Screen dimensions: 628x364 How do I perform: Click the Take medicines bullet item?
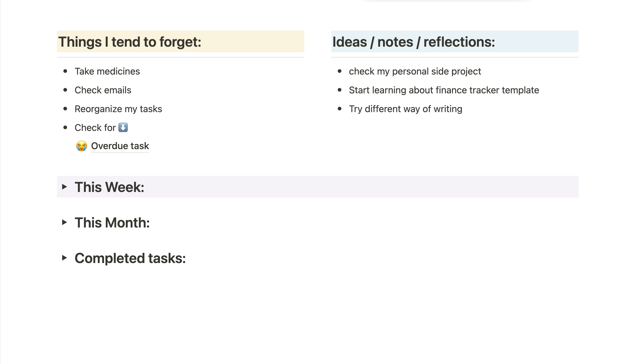(x=107, y=71)
